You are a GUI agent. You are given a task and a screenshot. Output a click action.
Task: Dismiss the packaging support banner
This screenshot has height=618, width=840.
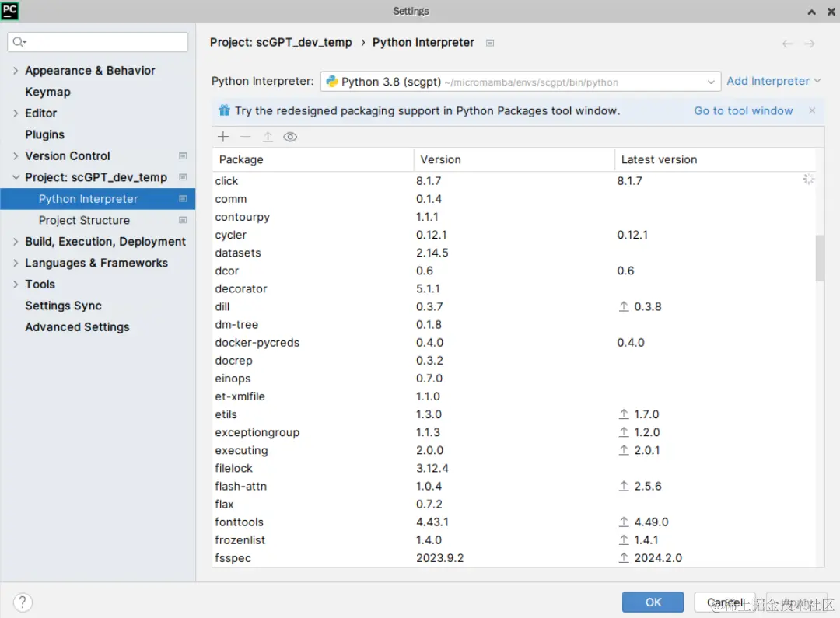(812, 110)
